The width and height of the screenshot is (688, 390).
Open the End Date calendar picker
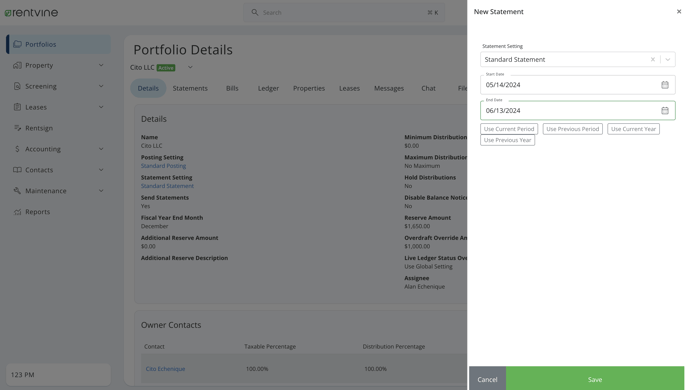point(665,111)
